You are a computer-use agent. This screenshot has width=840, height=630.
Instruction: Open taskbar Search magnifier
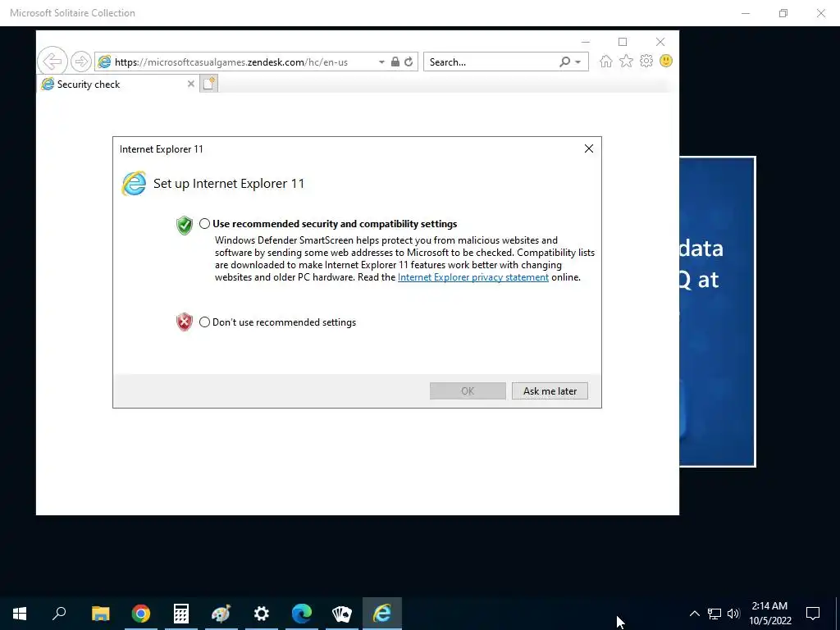[59, 614]
